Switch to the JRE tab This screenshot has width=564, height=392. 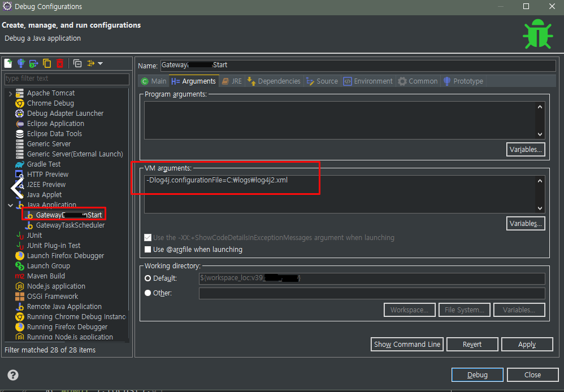point(232,81)
